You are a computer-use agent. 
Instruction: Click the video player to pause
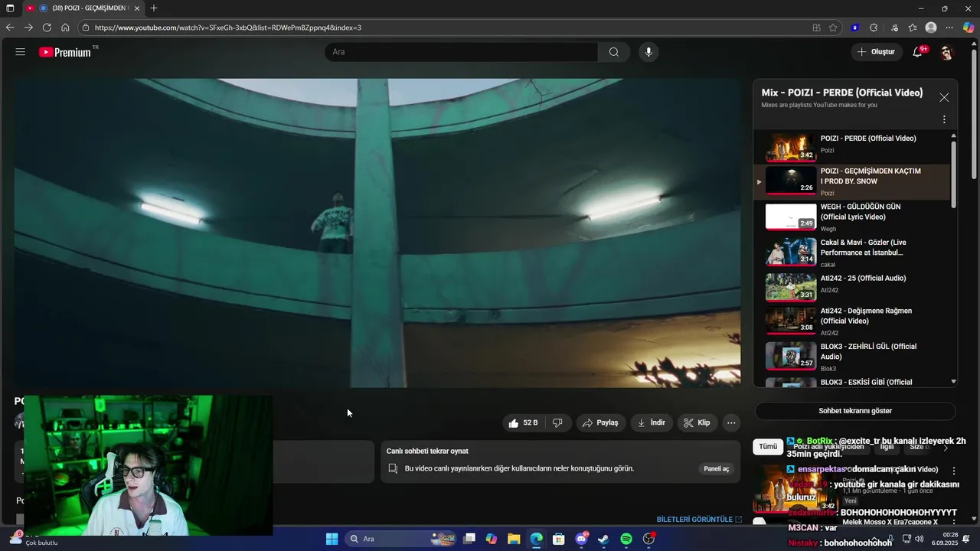point(377,233)
